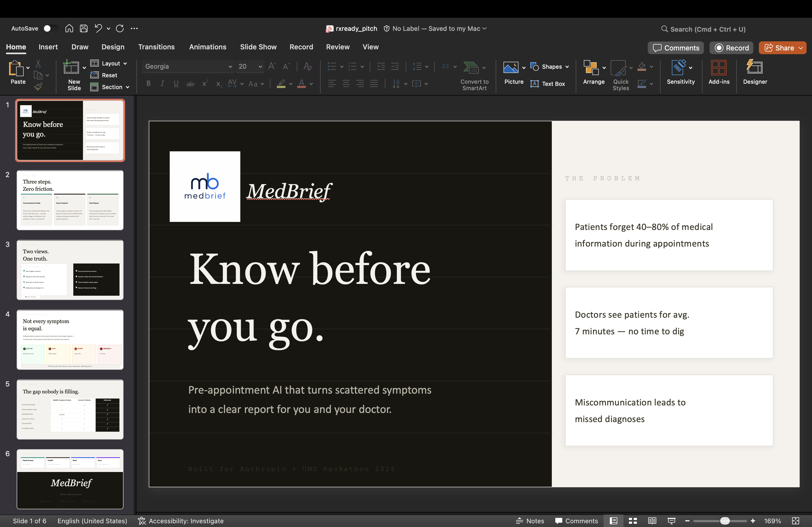Switch to the Transitions tab
The height and width of the screenshot is (527, 812).
pyautogui.click(x=156, y=47)
